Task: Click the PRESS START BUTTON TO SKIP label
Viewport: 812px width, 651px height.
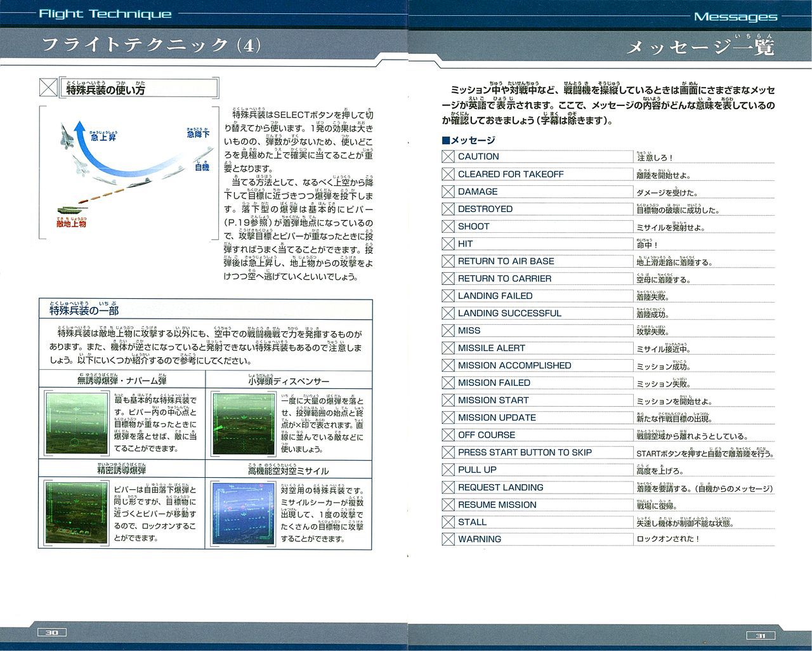Action: (525, 452)
